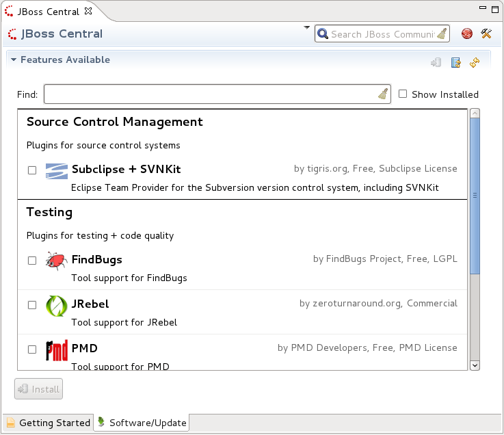The width and height of the screenshot is (504, 435).
Task: Minimize the JBoss Central view
Action: coord(483,8)
